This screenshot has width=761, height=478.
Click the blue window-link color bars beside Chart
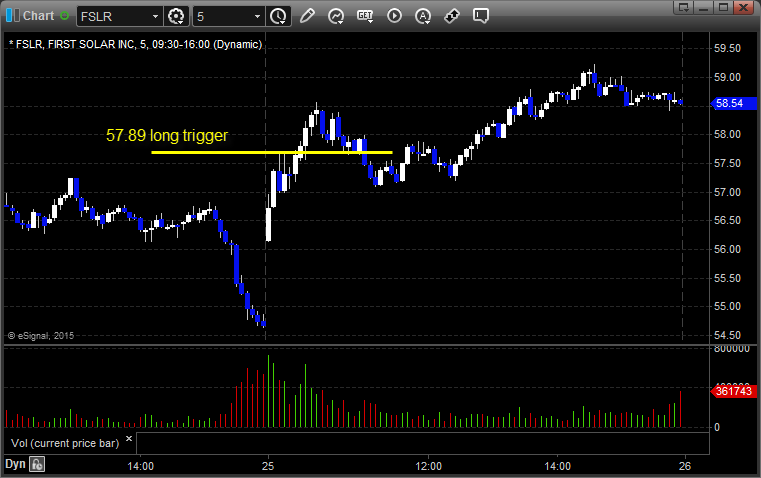coord(13,16)
